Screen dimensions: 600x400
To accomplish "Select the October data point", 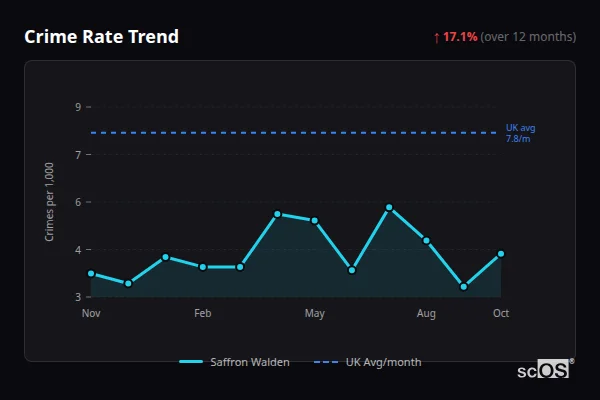I will (501, 254).
